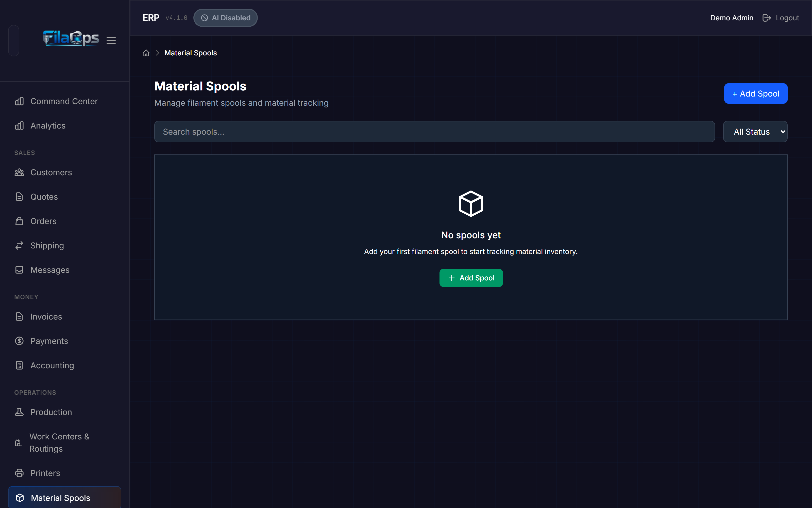The height and width of the screenshot is (508, 812).
Task: Click the Quotes document icon
Action: 20,197
